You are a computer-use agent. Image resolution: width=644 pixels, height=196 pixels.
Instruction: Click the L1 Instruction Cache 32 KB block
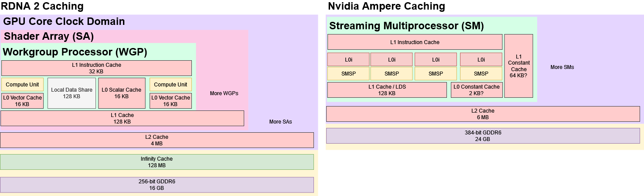pyautogui.click(x=96, y=68)
